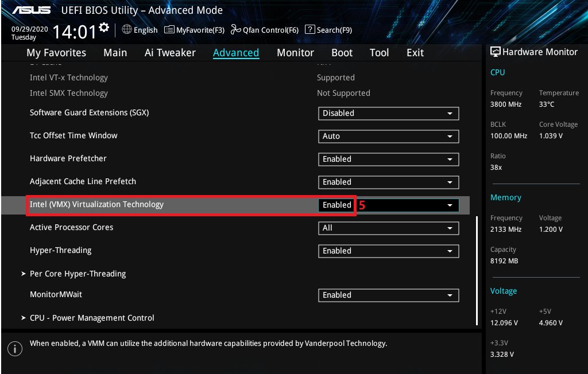Open Search(F9) question mark icon
588x374 pixels.
(x=310, y=30)
